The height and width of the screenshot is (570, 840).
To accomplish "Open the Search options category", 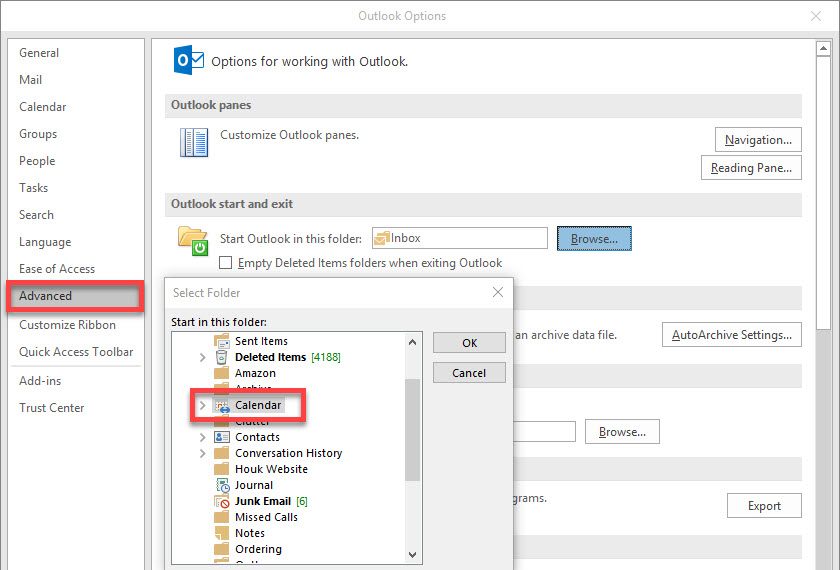I will (x=36, y=215).
